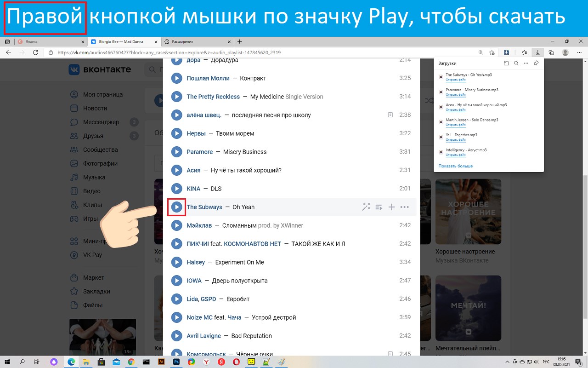
Task: Play the track Пошлая Молли — Контракт
Action: (x=176, y=78)
